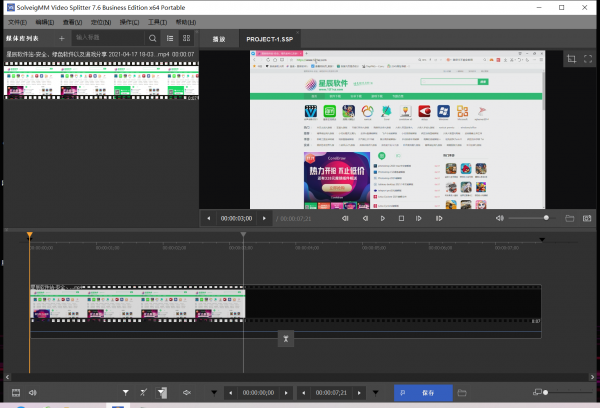The image size is (600, 408).
Task: Switch media library to thumbnail grid view
Action: [x=186, y=38]
